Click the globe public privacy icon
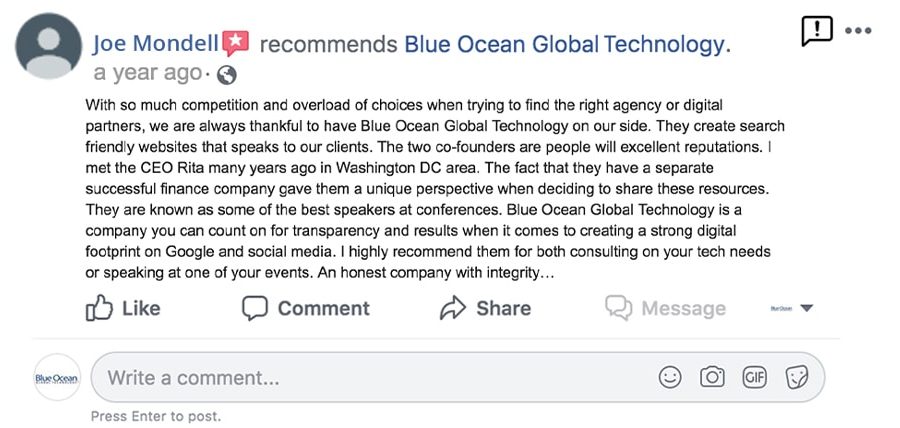 [x=227, y=75]
